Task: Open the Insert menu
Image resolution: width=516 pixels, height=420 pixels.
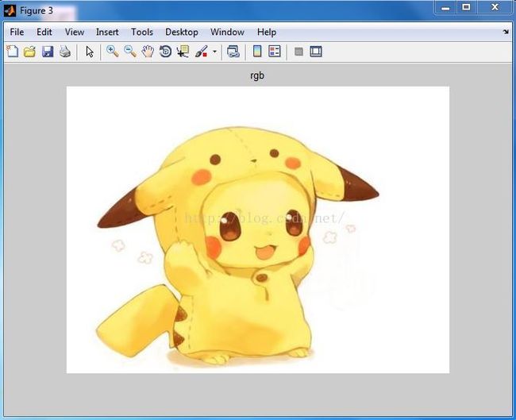Action: 107,32
